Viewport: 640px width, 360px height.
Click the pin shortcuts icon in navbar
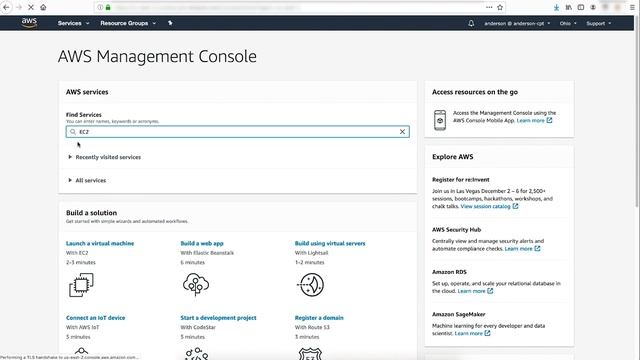click(170, 23)
